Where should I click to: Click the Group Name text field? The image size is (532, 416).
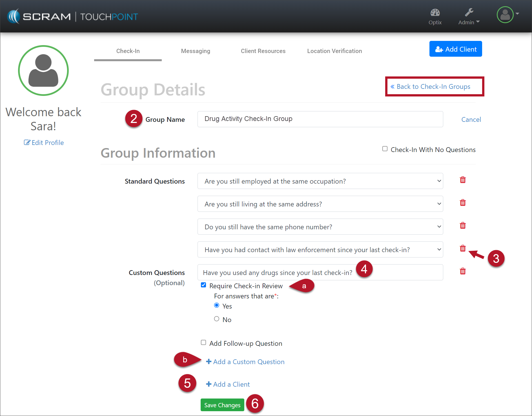tap(320, 119)
